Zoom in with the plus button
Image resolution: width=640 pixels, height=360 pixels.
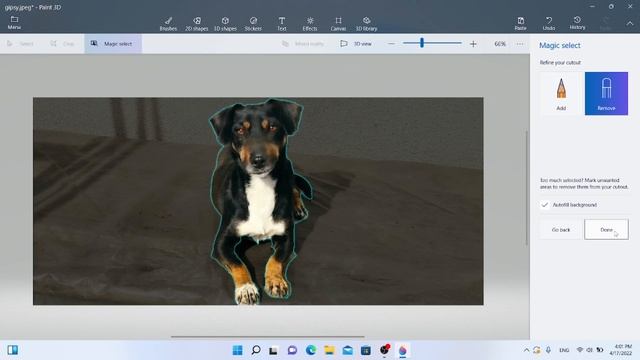point(473,44)
